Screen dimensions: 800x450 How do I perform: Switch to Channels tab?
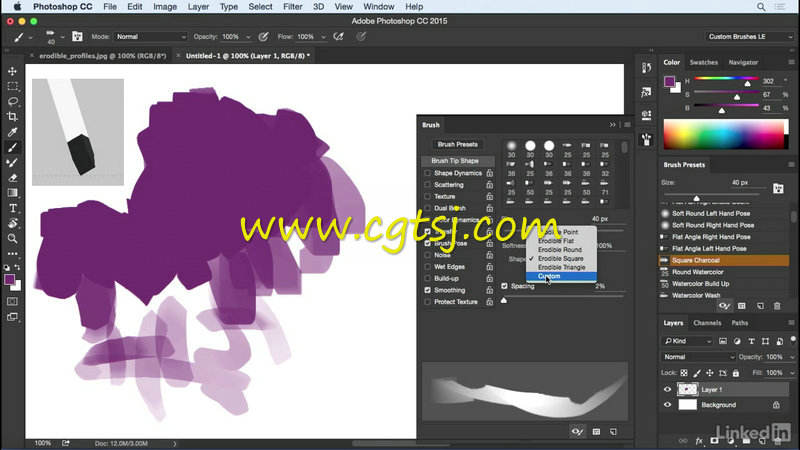pos(707,323)
